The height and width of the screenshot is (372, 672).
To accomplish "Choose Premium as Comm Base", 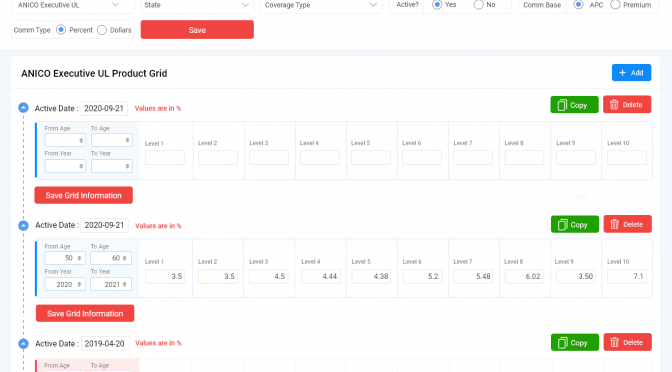I will tap(615, 5).
